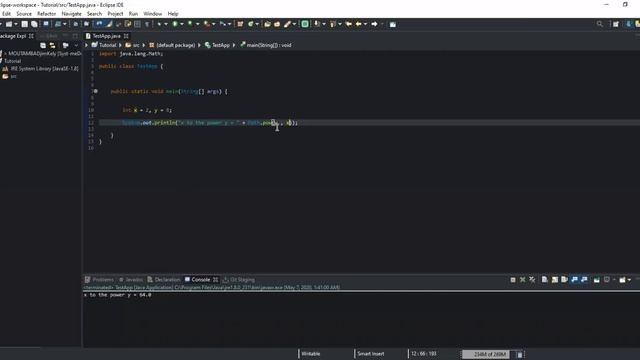Viewport: 640px width, 360px height.
Task: Click Remove Launch X icon in Console
Action: click(x=522, y=280)
